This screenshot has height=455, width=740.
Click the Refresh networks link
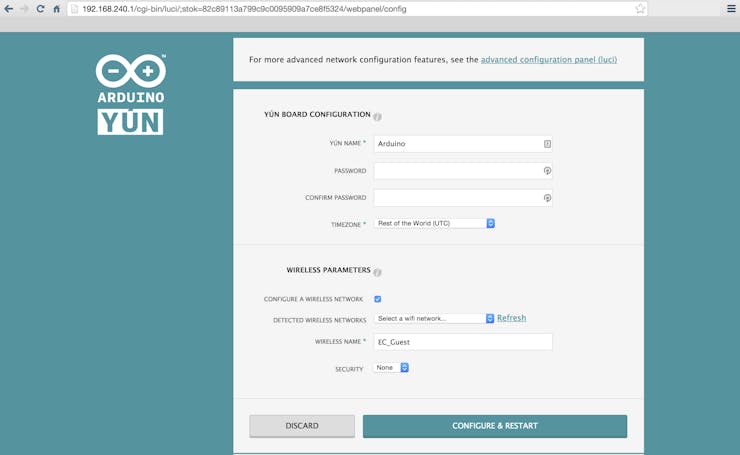511,318
